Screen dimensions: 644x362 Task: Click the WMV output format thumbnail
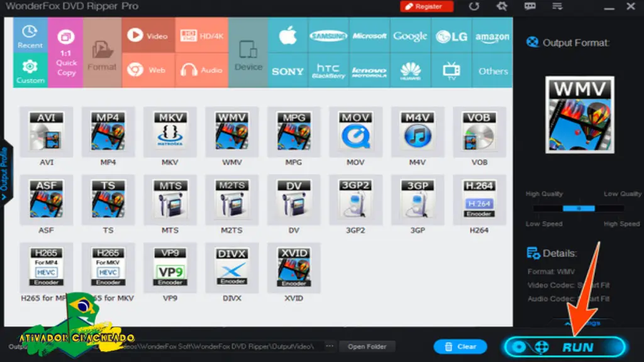[579, 115]
